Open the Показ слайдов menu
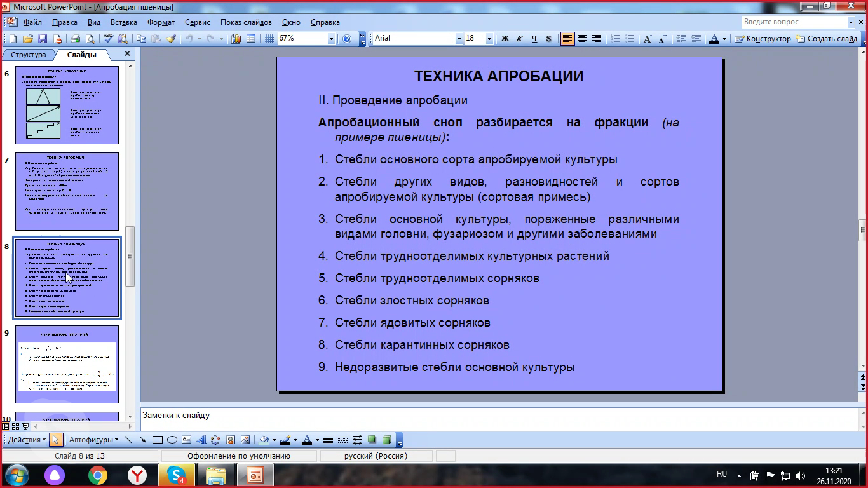This screenshot has height=488, width=868. (x=246, y=22)
